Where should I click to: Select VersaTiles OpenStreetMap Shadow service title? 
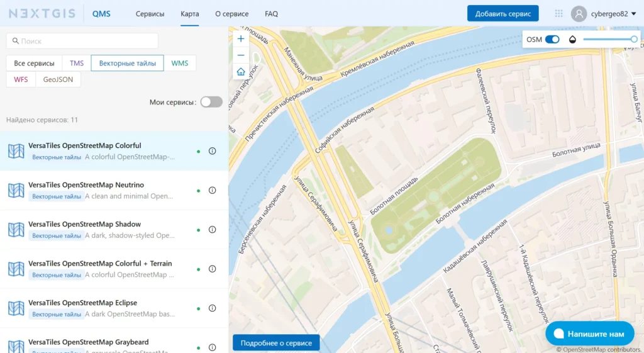[85, 224]
